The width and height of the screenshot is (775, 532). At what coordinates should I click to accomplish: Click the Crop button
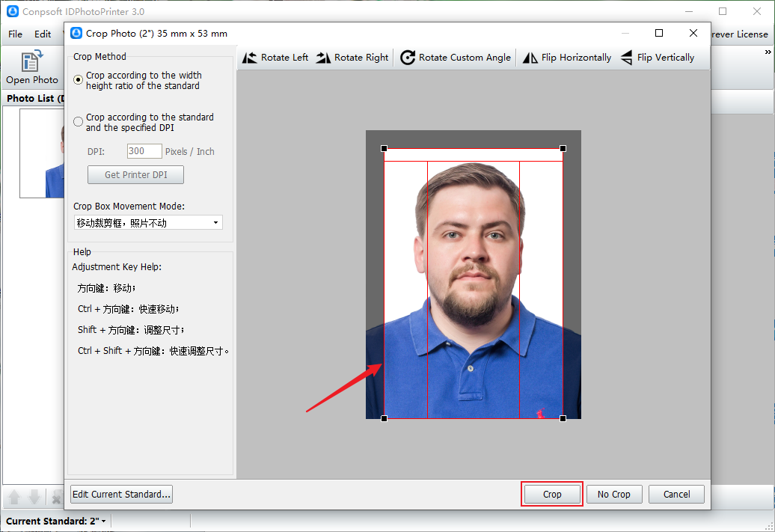(552, 494)
